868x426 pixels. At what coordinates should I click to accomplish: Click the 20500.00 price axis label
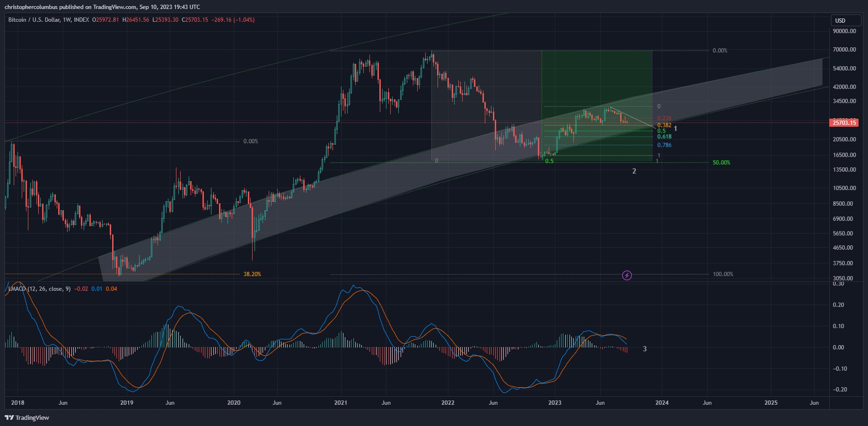tap(844, 139)
